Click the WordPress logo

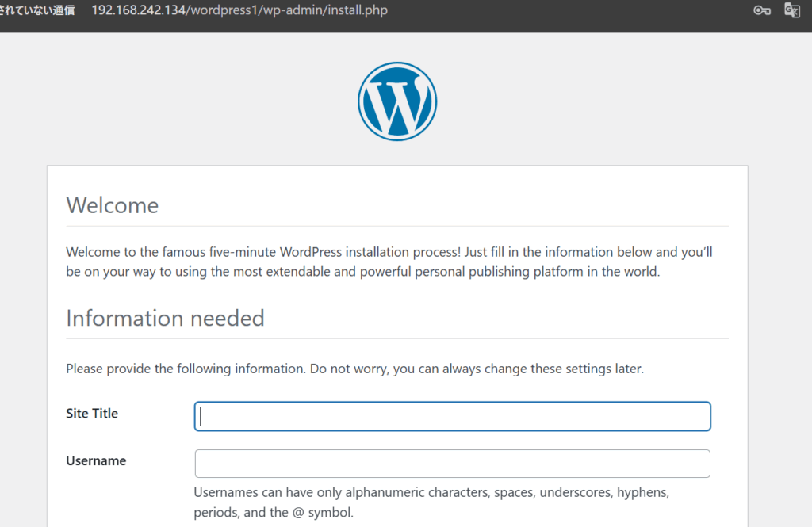tap(397, 101)
